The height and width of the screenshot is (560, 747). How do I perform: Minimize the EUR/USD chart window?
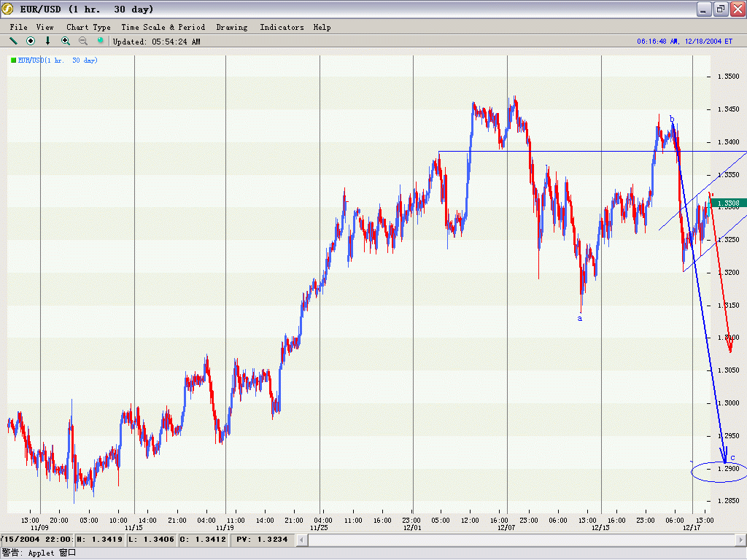[704, 9]
